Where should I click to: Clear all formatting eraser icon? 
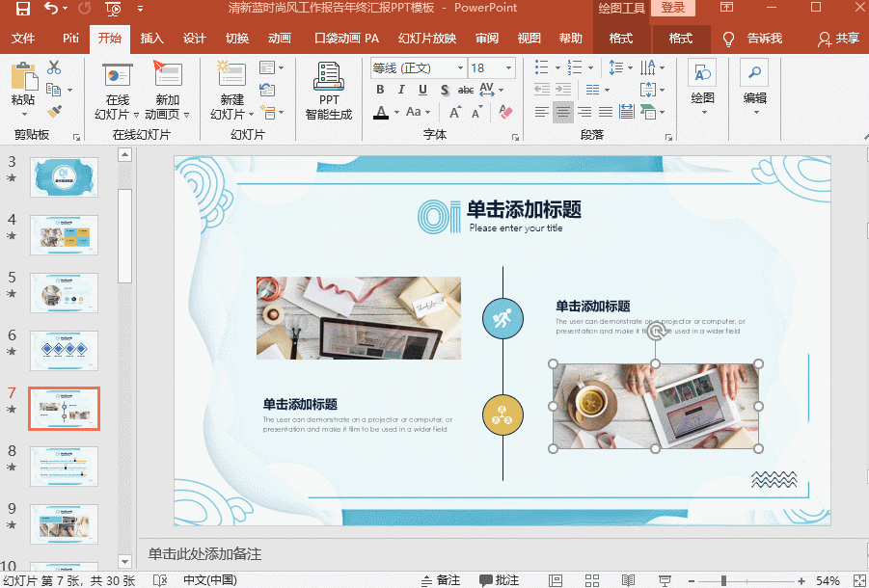pos(505,112)
